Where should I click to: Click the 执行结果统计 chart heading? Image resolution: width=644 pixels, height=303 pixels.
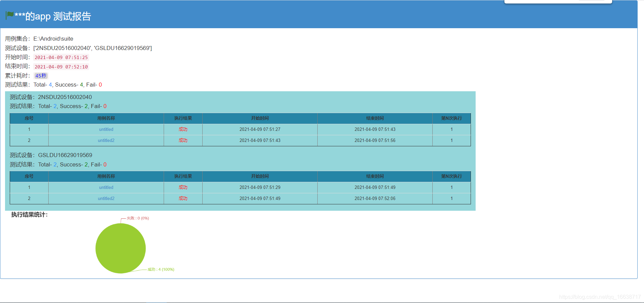pos(30,215)
